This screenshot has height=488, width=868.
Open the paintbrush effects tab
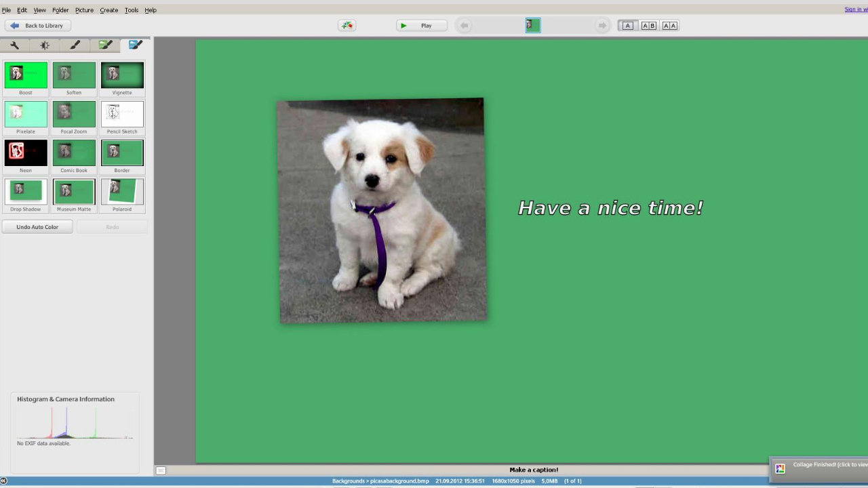tap(75, 45)
